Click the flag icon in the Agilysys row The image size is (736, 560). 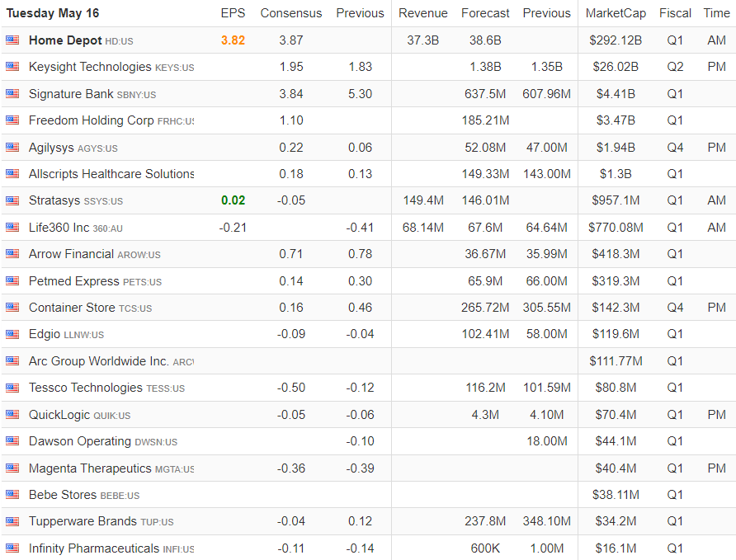tap(12, 148)
